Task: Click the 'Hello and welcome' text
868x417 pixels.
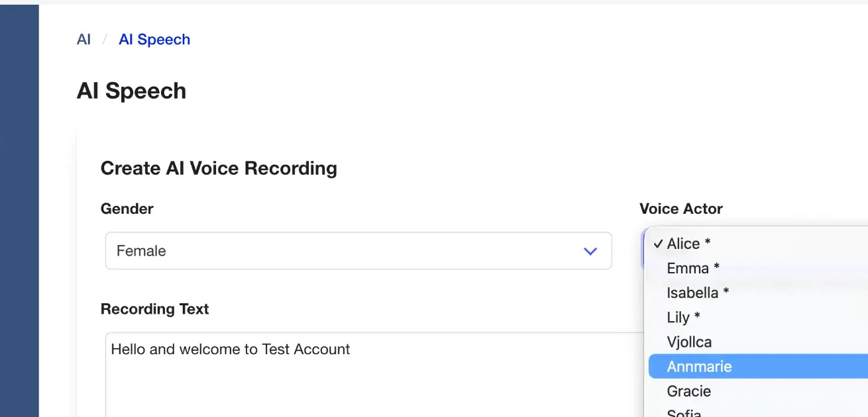Action: click(x=230, y=349)
